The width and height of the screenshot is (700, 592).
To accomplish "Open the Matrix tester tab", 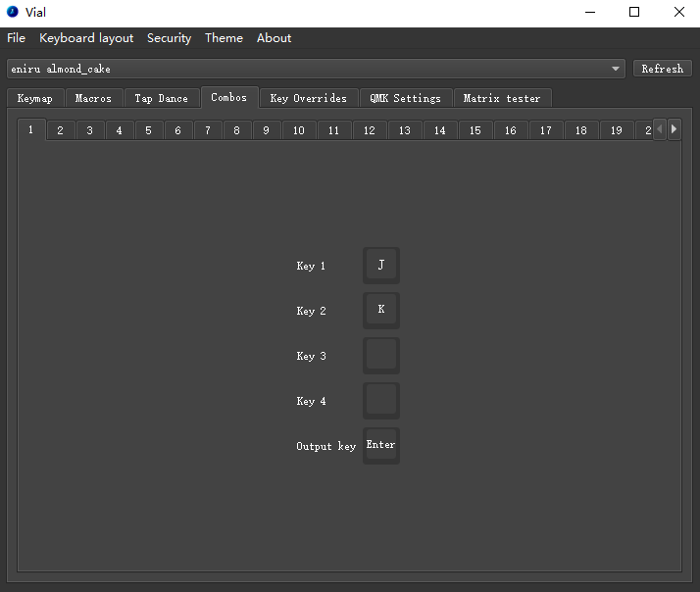I will tap(502, 98).
